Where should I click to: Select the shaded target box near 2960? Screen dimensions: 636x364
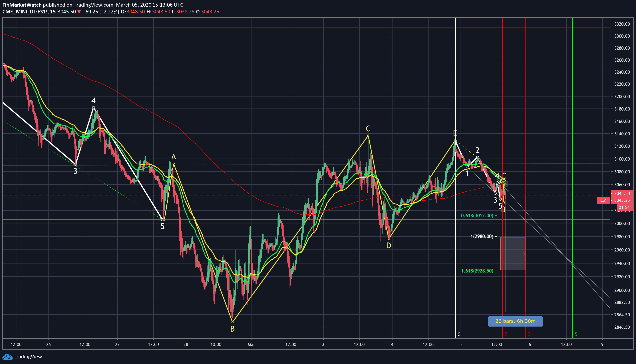tap(513, 253)
